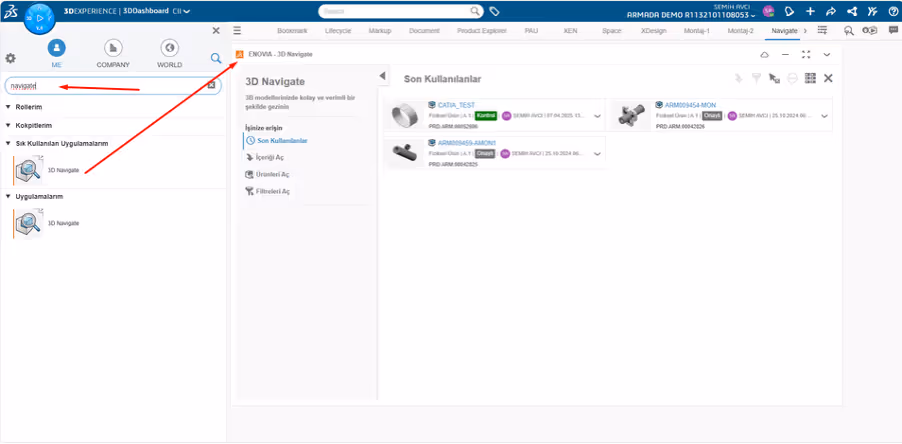Click the tools icon in top bar
The image size is (902, 444).
(x=873, y=11)
